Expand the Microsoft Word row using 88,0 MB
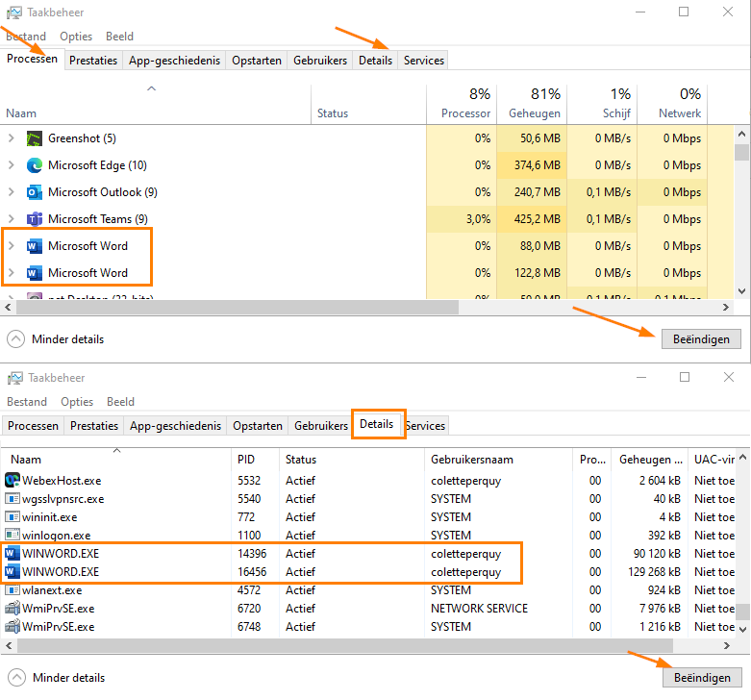The height and width of the screenshot is (700, 751). 12,245
